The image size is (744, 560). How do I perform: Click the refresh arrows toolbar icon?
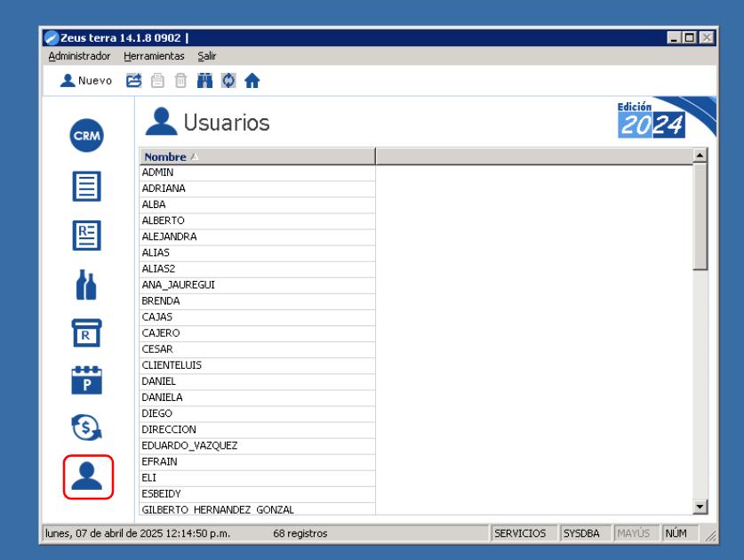pos(228,81)
